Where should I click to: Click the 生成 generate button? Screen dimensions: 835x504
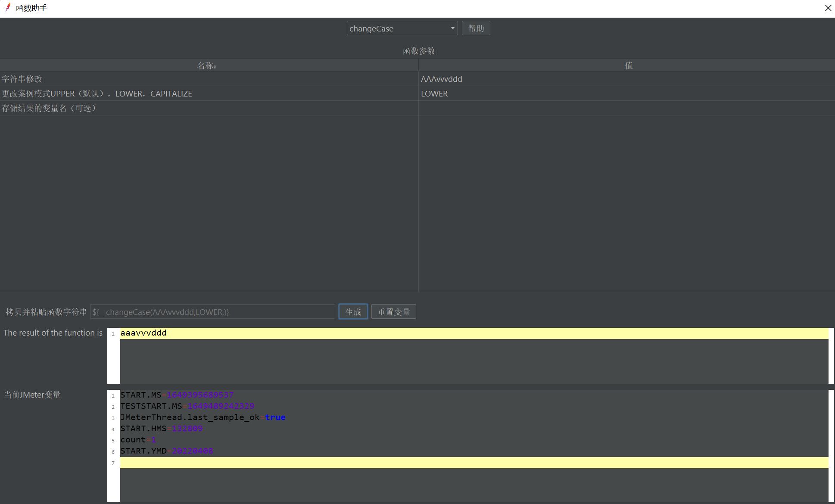(353, 311)
